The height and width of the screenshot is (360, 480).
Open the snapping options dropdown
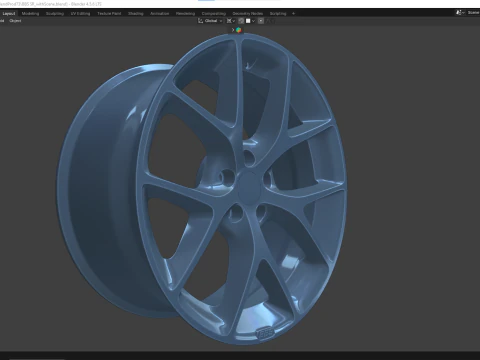250,21
